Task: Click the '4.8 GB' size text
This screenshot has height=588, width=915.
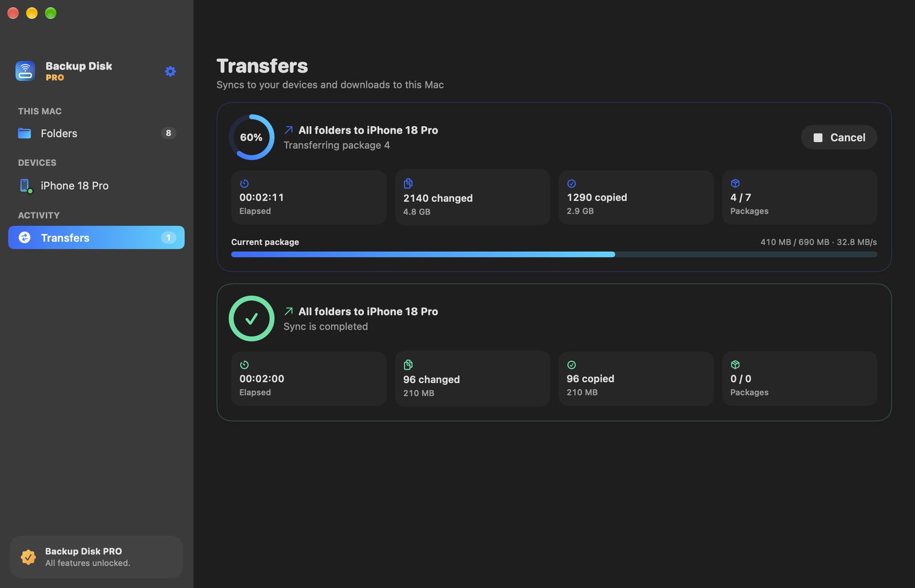Action: (x=416, y=212)
